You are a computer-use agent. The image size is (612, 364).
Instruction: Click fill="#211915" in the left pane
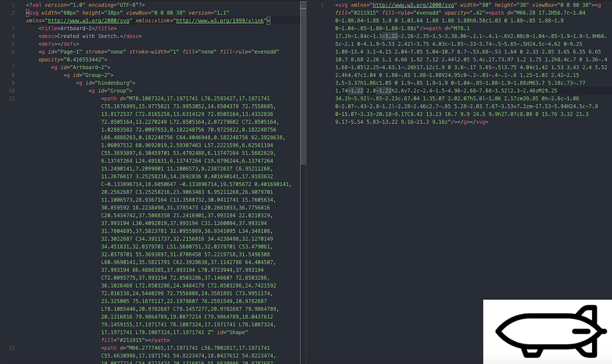(124, 339)
